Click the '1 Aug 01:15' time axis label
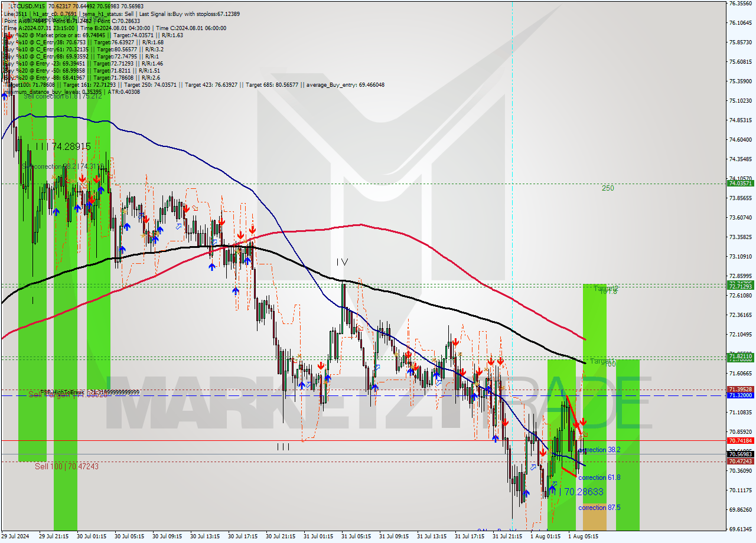Viewport: 756px width, 543px height. (545, 537)
